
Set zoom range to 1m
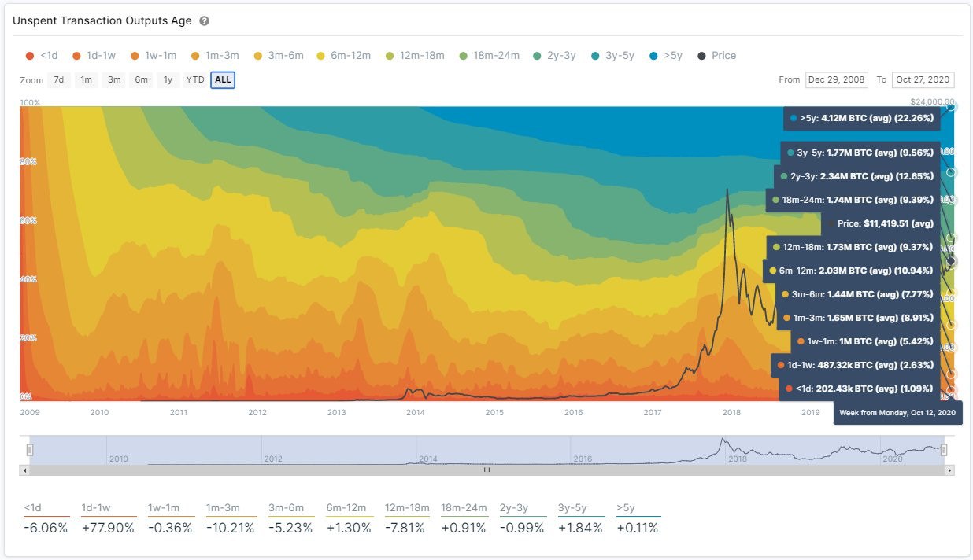coord(87,80)
